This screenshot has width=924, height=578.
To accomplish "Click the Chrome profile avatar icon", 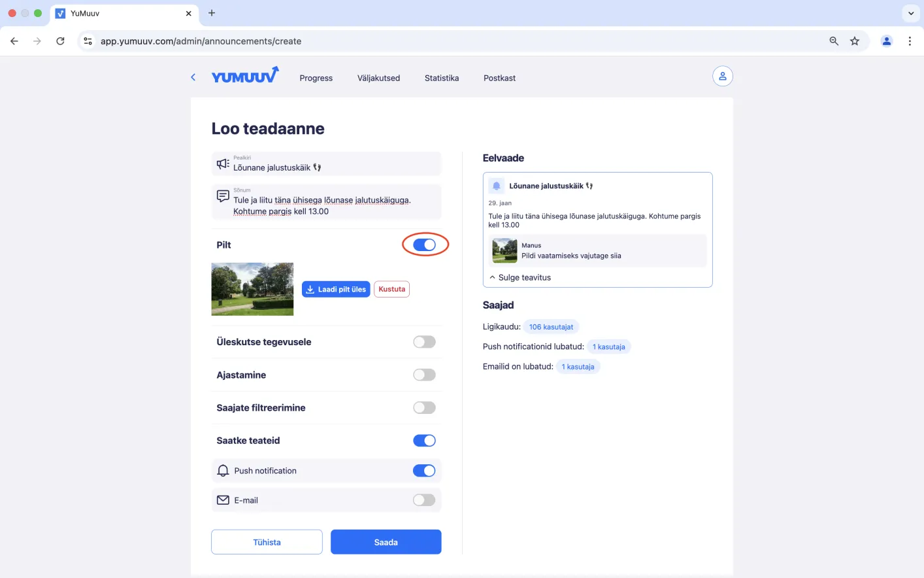I will (x=887, y=41).
